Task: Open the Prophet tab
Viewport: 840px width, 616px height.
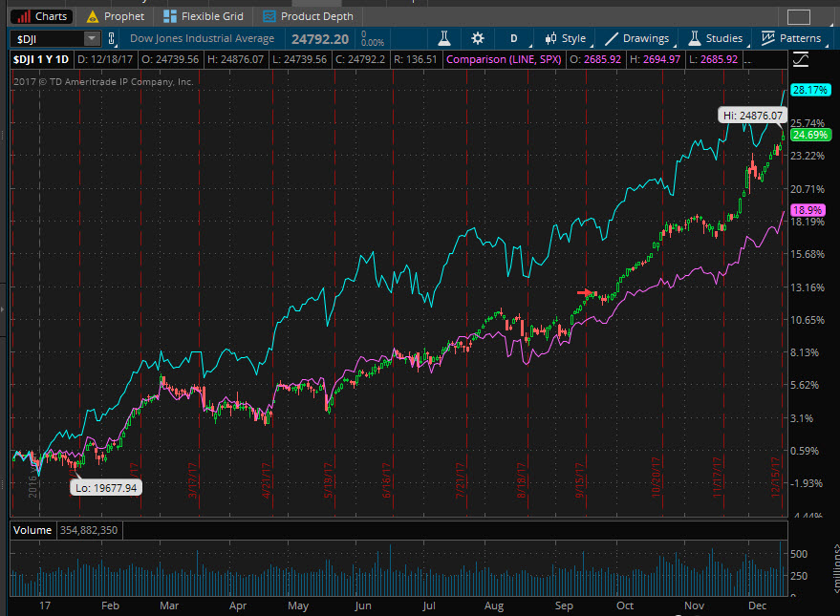Action: pos(116,16)
